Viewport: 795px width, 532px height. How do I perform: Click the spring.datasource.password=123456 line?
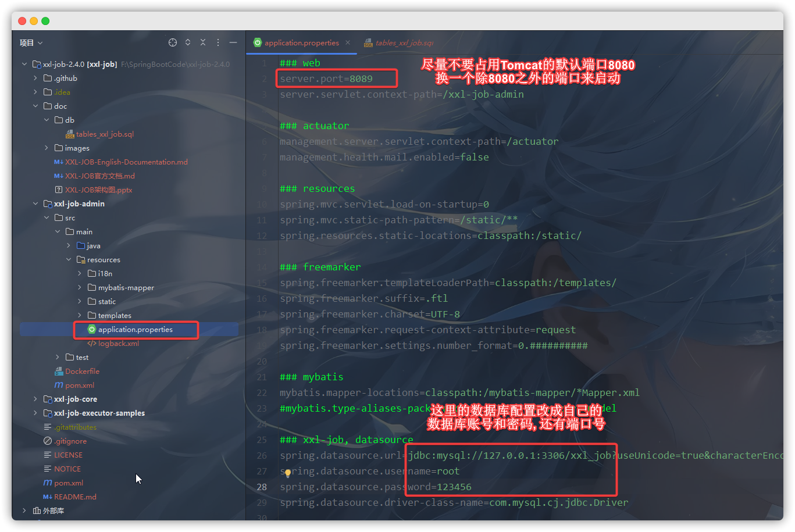tap(376, 487)
